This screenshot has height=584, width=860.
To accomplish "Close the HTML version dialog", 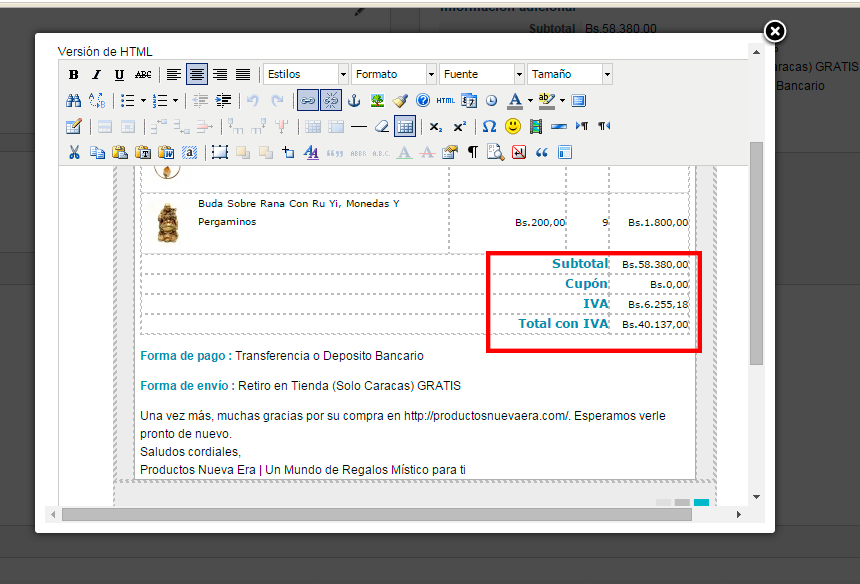I will pyautogui.click(x=775, y=31).
